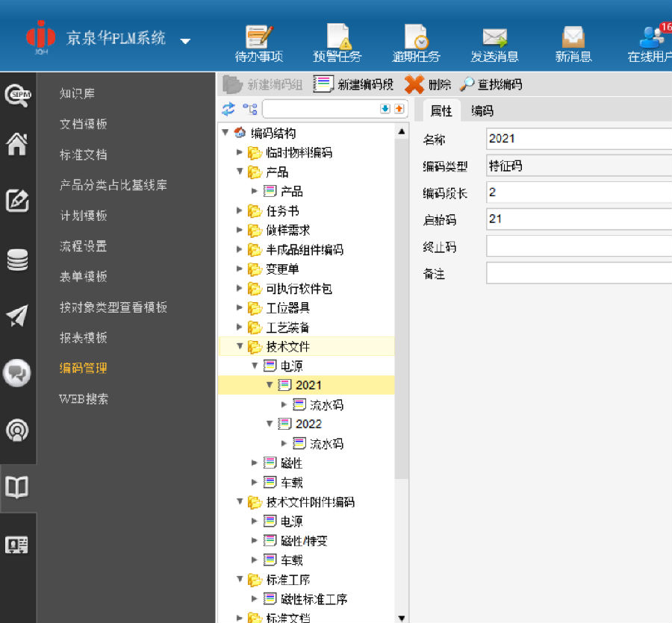Viewport: 672px width, 623px height.
Task: Switch to the 编码 tab
Action: (482, 110)
